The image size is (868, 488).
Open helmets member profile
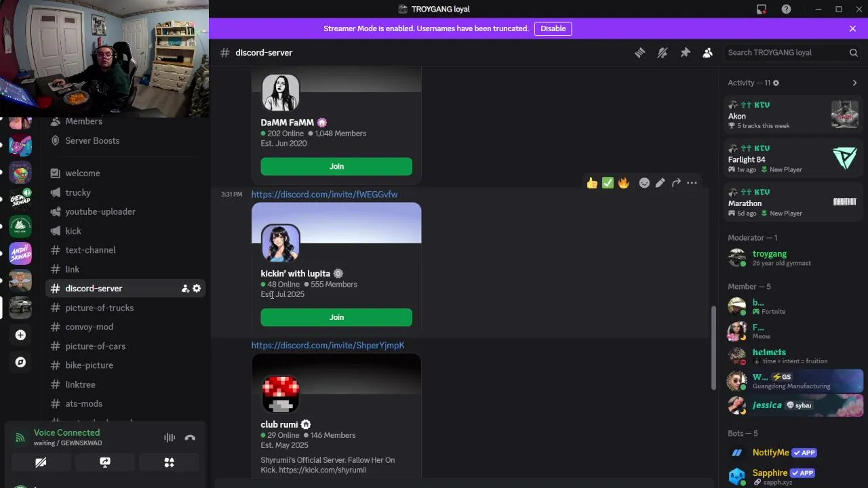[x=793, y=357]
